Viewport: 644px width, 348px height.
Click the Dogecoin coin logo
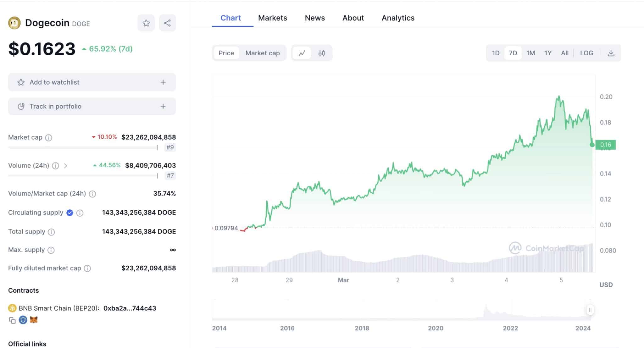tap(14, 23)
